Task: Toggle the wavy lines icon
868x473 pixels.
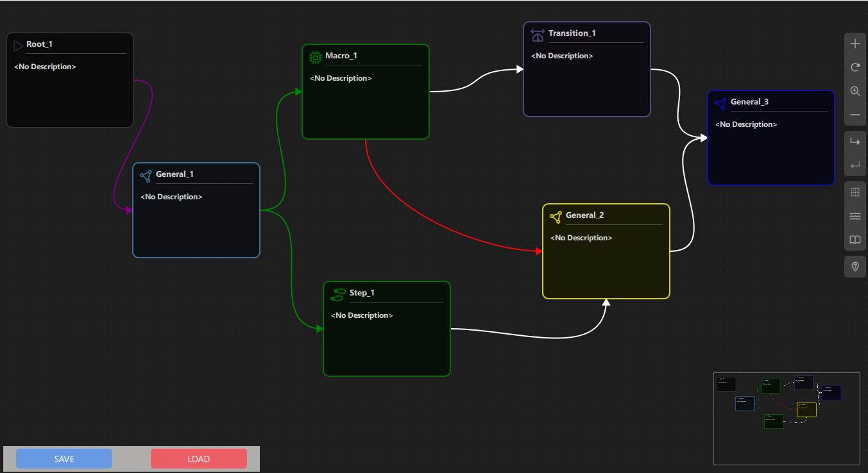Action: (x=855, y=217)
